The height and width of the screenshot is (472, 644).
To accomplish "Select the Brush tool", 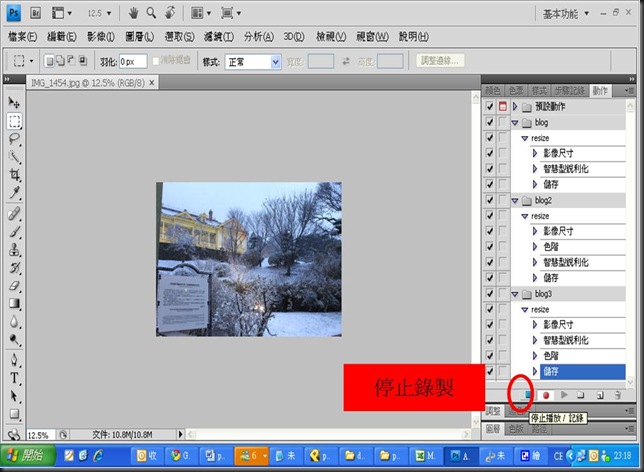I will (x=14, y=232).
